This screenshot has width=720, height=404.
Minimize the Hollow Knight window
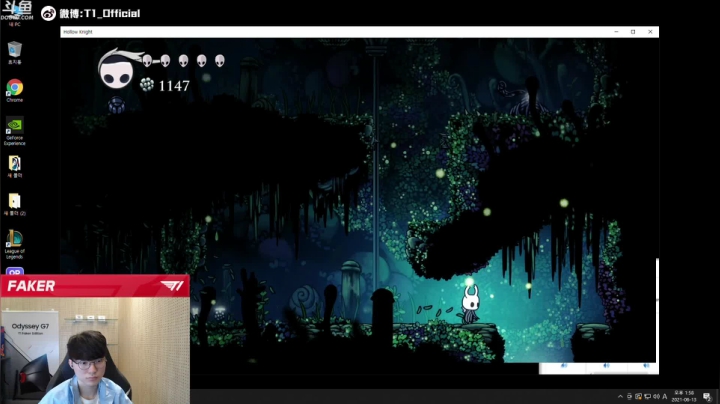tap(616, 32)
